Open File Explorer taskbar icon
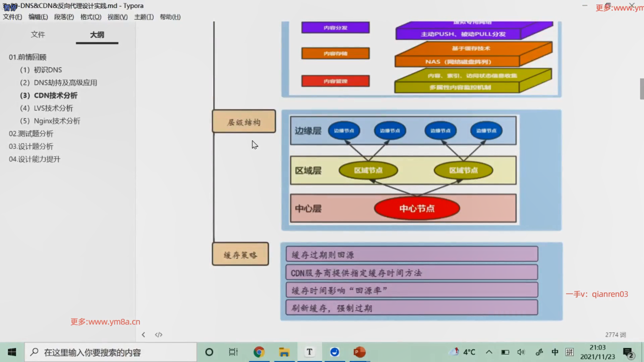The height and width of the screenshot is (362, 644). [284, 352]
